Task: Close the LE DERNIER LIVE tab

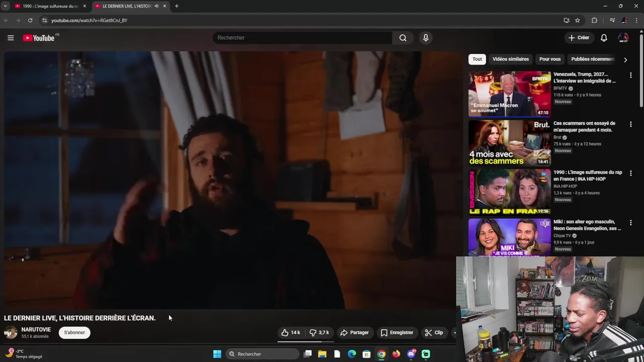Action: tap(165, 6)
